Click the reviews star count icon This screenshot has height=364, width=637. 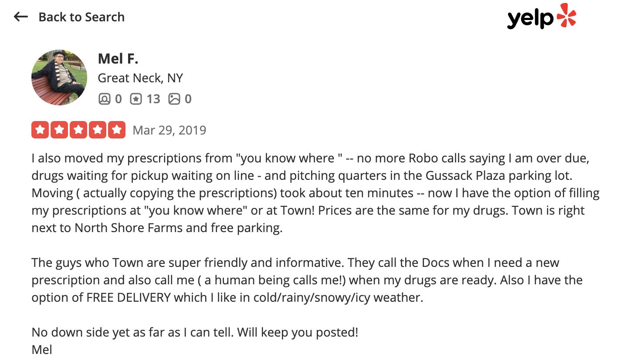click(136, 99)
